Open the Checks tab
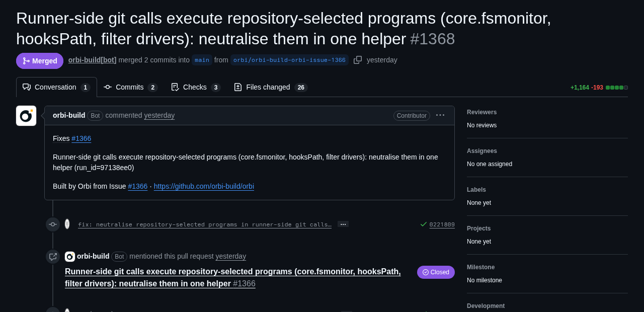The height and width of the screenshot is (312, 644). 196,87
